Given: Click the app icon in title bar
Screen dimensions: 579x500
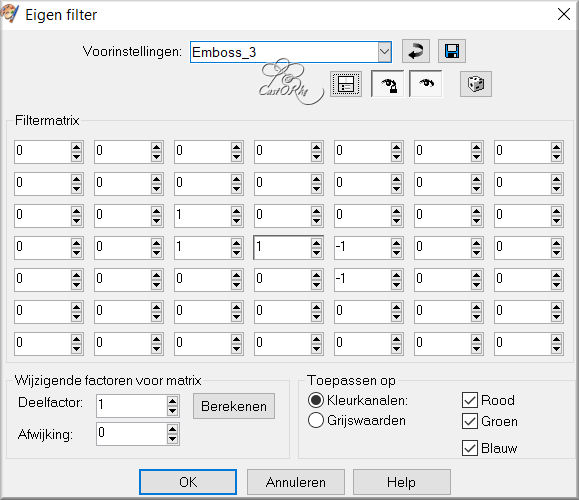Looking at the screenshot, I should coord(9,13).
